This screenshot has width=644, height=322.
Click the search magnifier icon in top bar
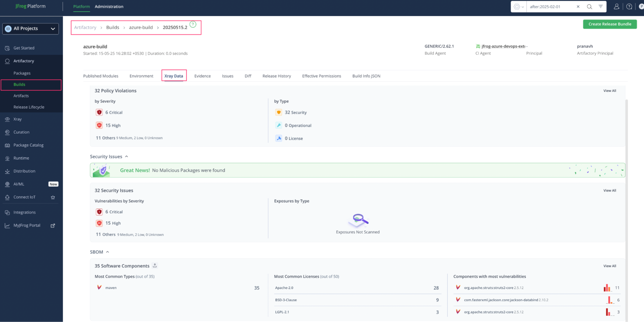(589, 7)
